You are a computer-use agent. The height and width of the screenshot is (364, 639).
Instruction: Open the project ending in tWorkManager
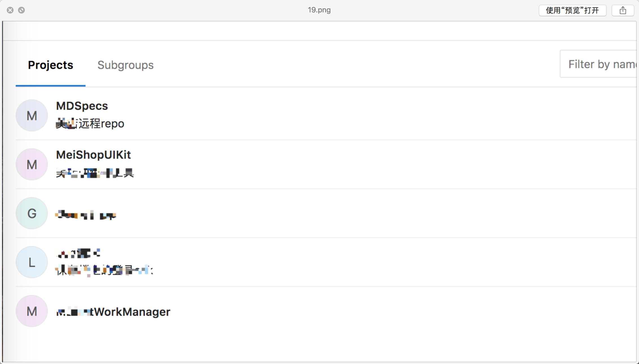[x=113, y=312]
